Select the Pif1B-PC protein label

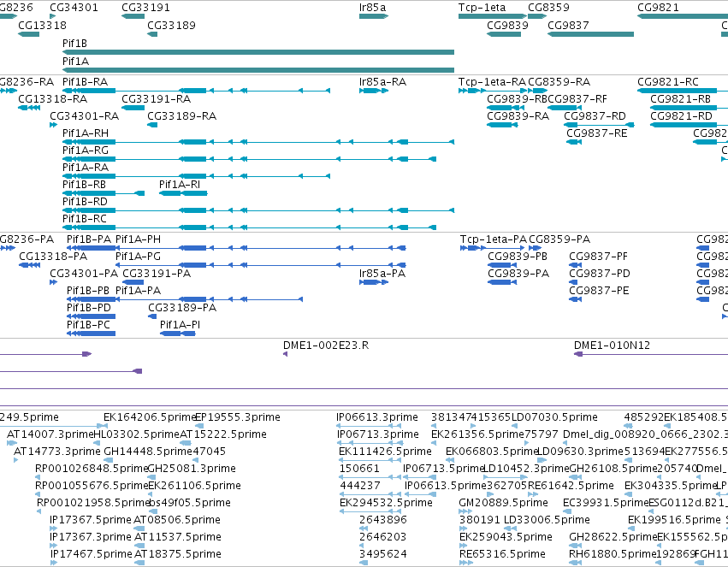[x=88, y=325]
